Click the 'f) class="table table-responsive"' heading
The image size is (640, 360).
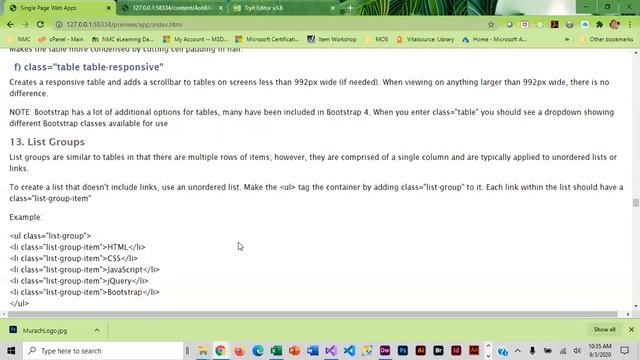[89, 67]
